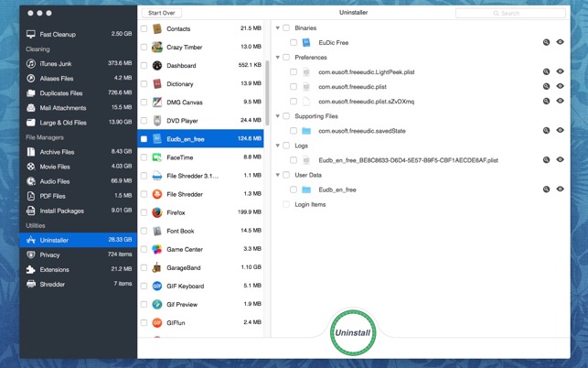Viewport: 588px width, 368px height.
Task: Collapse the User Data group
Action: click(x=278, y=175)
